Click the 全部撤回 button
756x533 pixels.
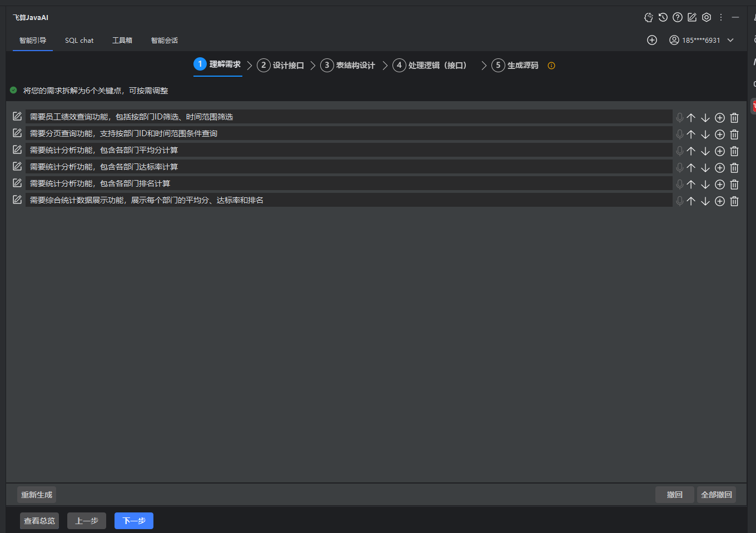(717, 495)
